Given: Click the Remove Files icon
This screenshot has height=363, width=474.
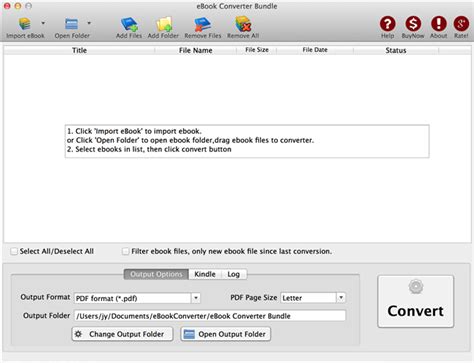Looking at the screenshot, I should pyautogui.click(x=203, y=24).
